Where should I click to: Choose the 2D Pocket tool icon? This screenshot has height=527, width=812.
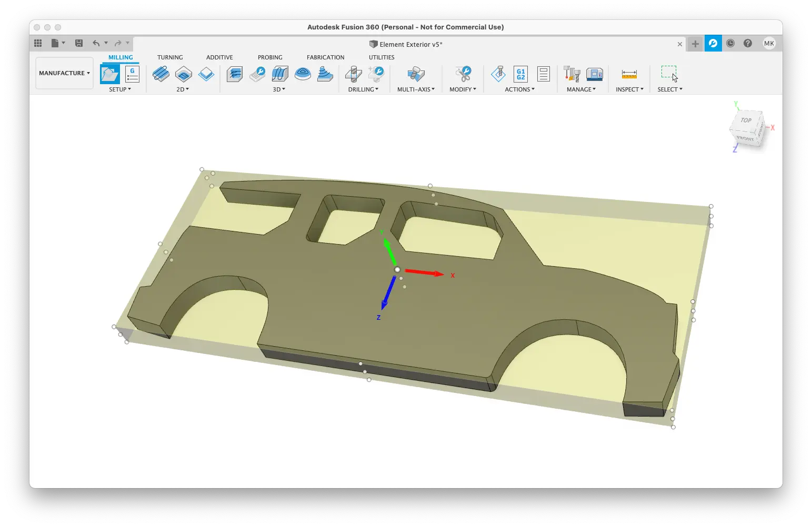(x=184, y=74)
